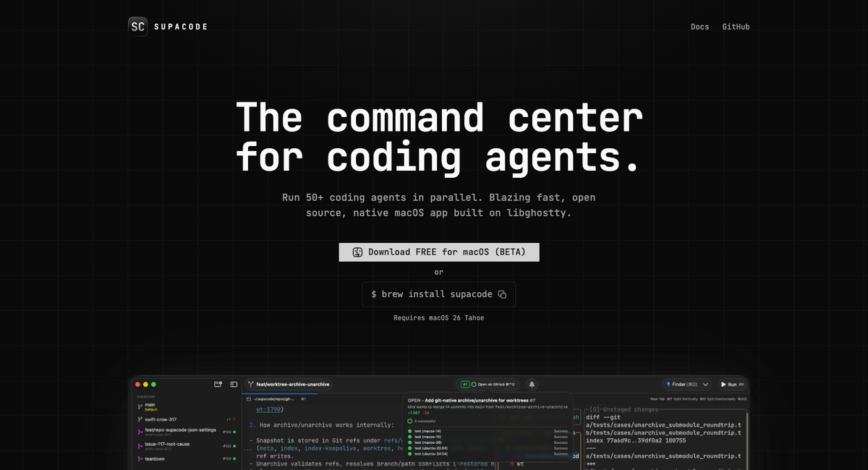Click the headline 'The command center' text
The height and width of the screenshot is (470, 868).
tap(439, 118)
